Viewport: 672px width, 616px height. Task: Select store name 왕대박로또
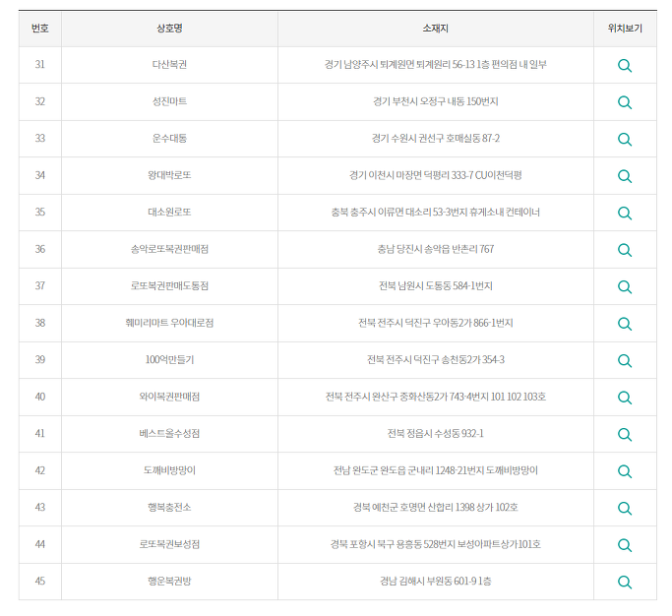(169, 175)
